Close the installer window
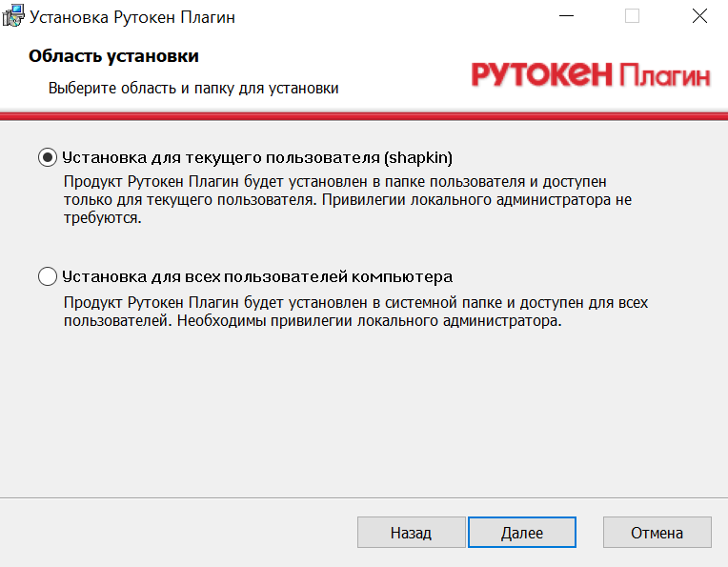The width and height of the screenshot is (728, 567). 699,16
